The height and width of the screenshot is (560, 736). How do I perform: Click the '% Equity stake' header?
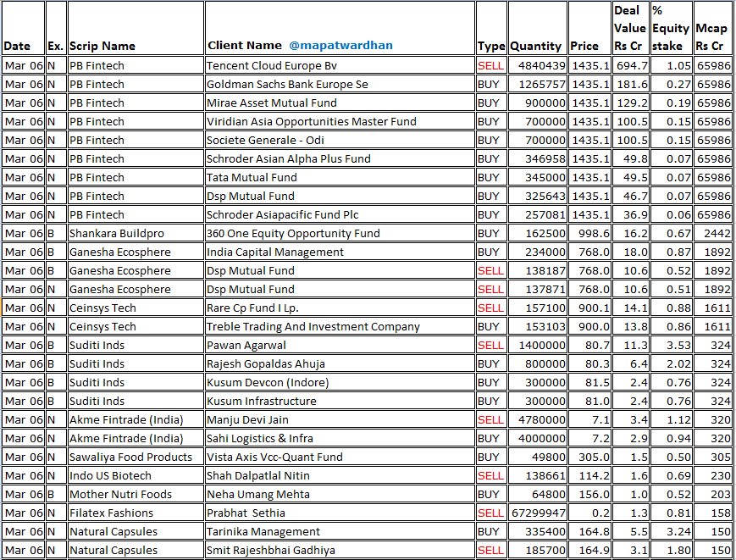[x=672, y=28]
